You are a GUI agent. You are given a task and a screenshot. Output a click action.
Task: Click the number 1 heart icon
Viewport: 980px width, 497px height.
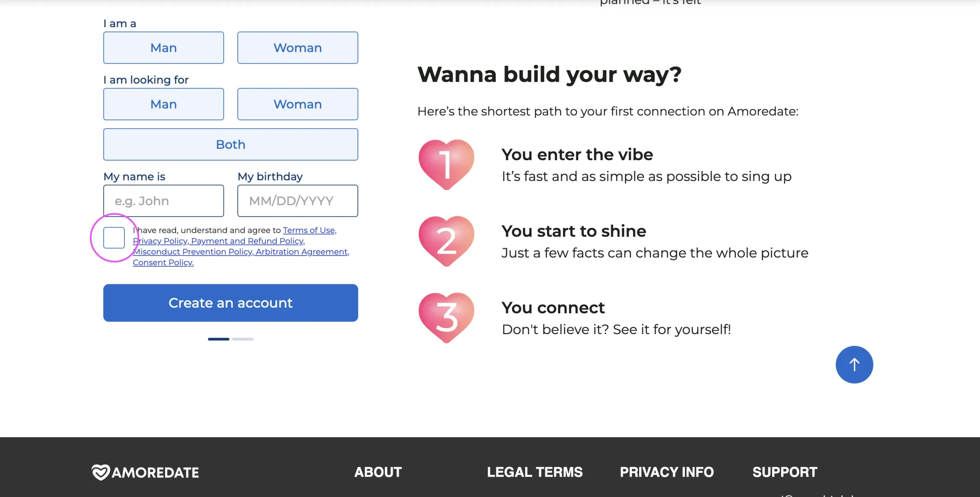(446, 164)
